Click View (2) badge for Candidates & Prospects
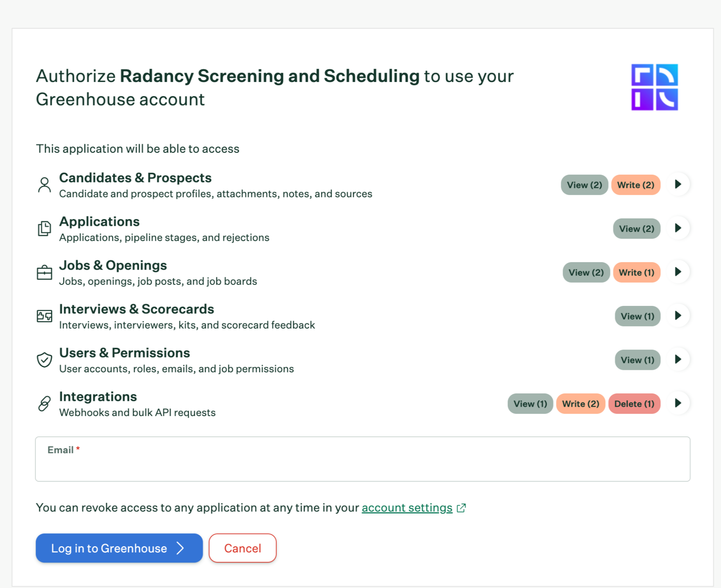This screenshot has width=721, height=588. 585,185
